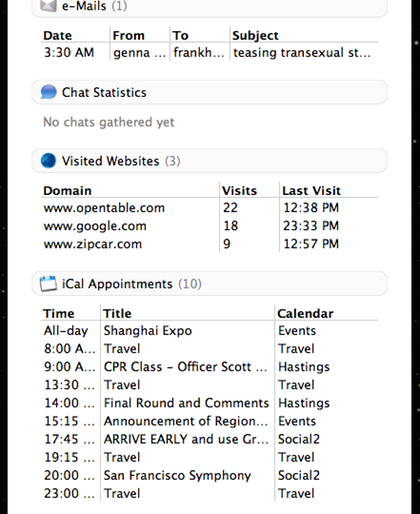Image resolution: width=420 pixels, height=514 pixels.
Task: Select the San Francisco Symphony appointment
Action: pyautogui.click(x=209, y=475)
